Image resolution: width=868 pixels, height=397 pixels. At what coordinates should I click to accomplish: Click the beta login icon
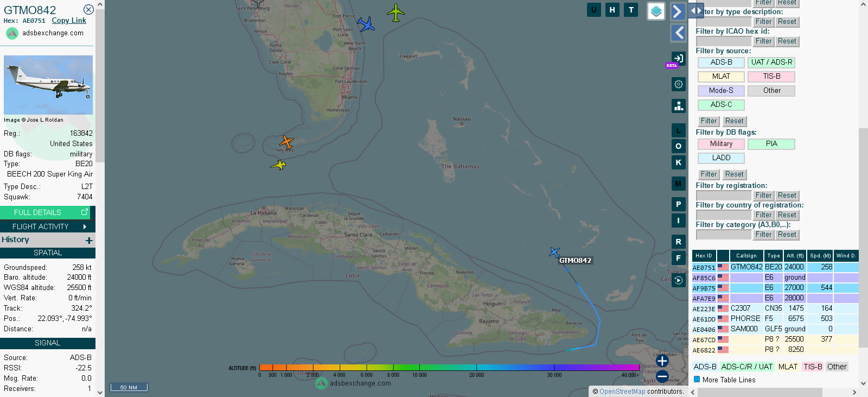tap(678, 58)
